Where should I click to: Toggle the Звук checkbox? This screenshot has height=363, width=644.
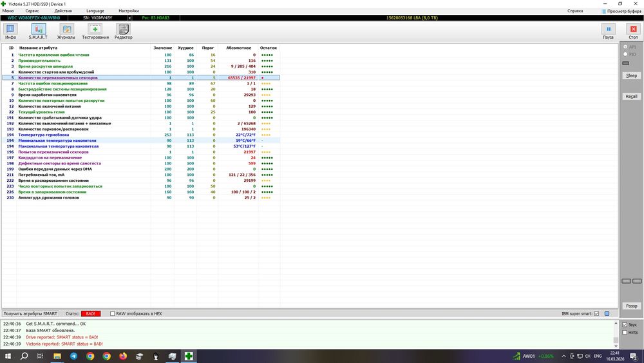[x=625, y=325]
